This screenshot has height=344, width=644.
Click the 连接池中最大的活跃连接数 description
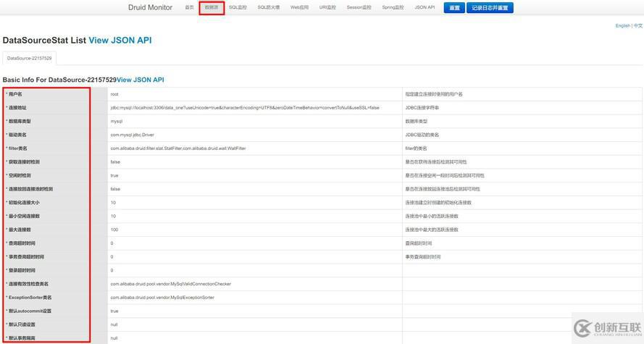tap(432, 230)
